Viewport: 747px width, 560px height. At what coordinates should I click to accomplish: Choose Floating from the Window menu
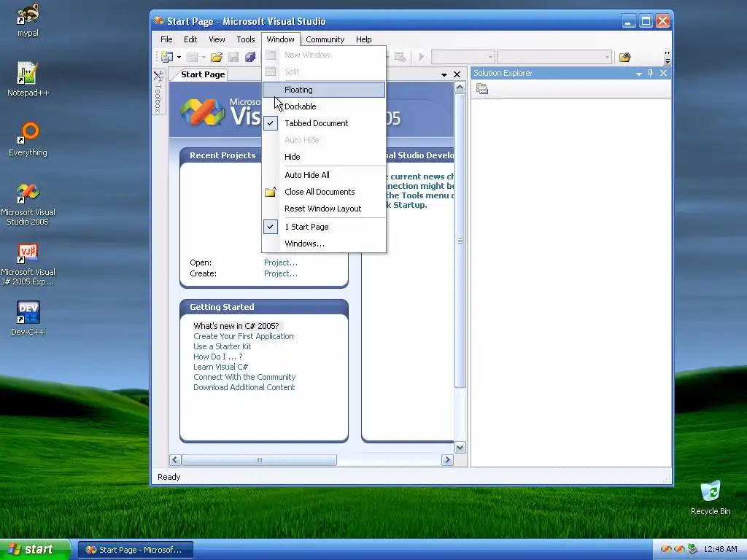(x=324, y=90)
